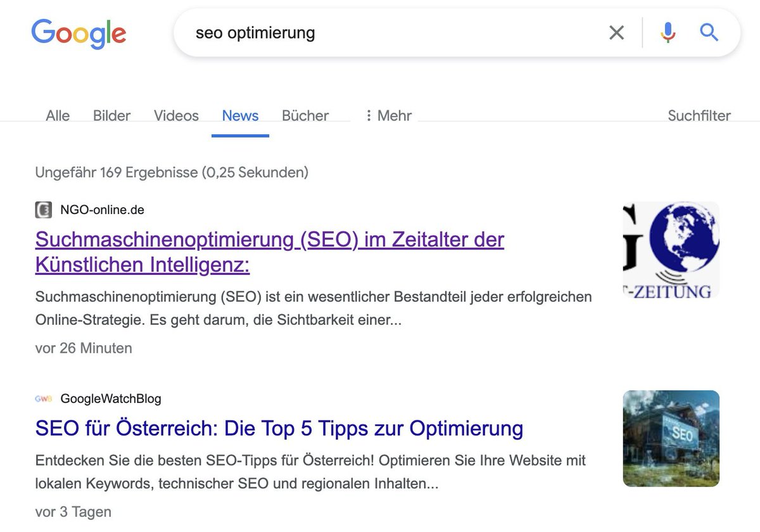The width and height of the screenshot is (760, 532).
Task: Switch to the Videos tab
Action: coord(175,115)
